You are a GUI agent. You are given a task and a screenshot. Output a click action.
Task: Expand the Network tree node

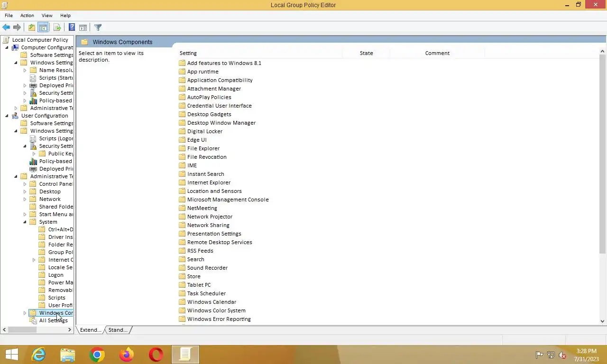pyautogui.click(x=25, y=199)
